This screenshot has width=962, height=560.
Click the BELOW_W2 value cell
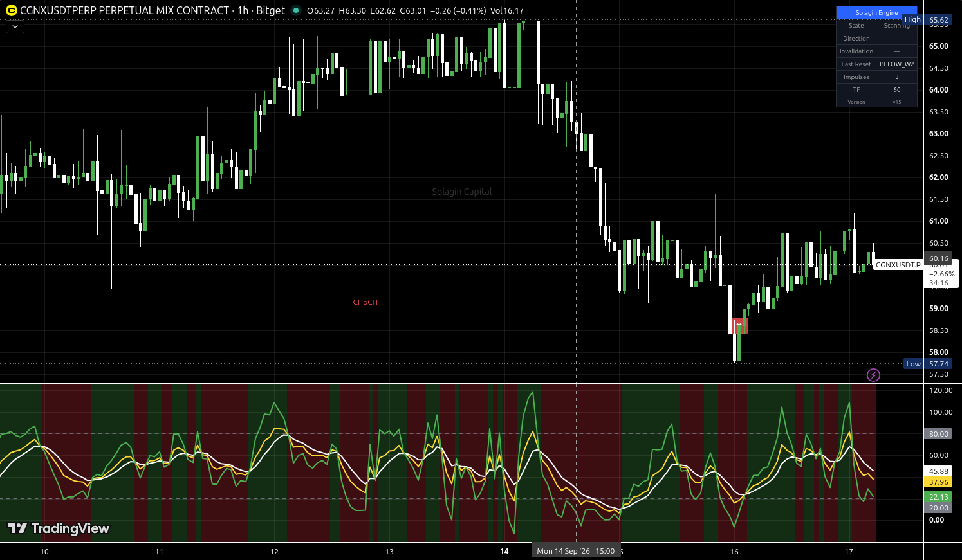click(x=896, y=64)
